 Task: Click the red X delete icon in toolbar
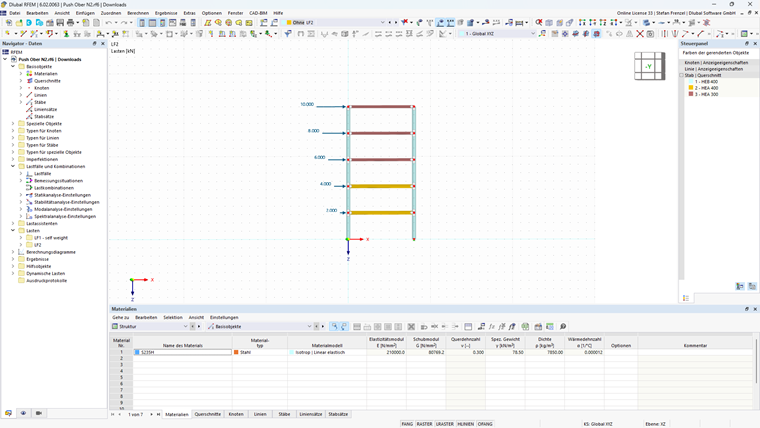(640, 33)
